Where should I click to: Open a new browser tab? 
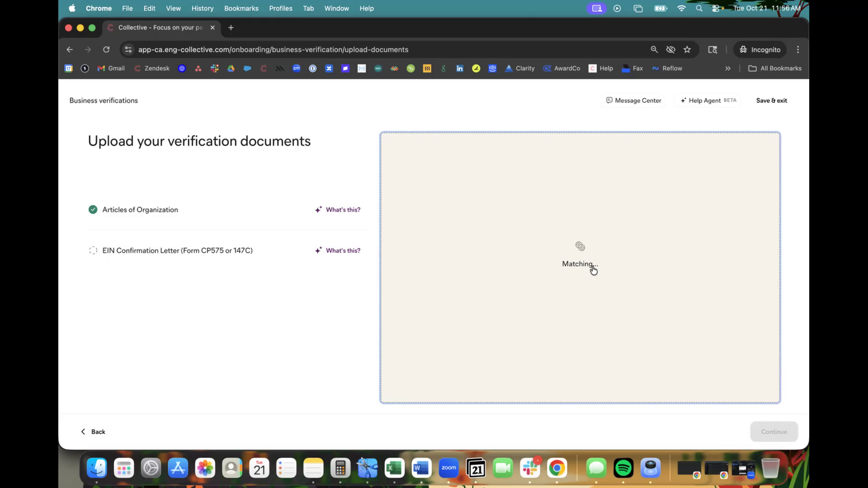pyautogui.click(x=231, y=28)
